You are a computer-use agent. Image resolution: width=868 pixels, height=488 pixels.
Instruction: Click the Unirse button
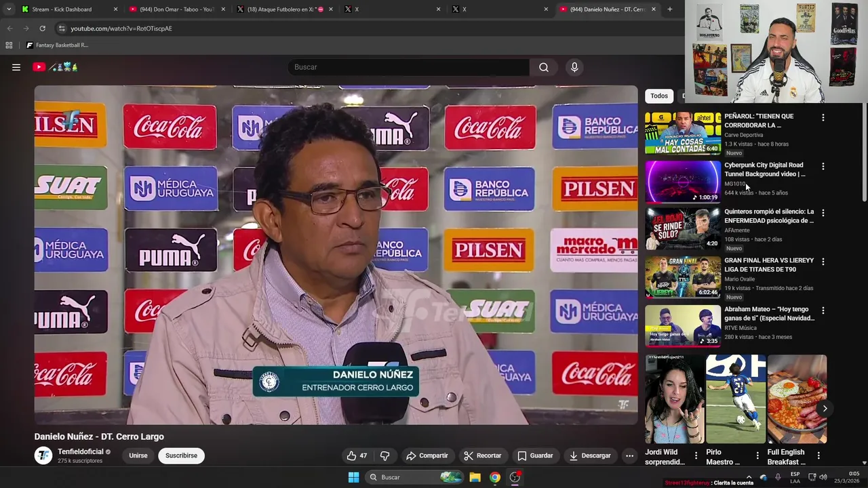[x=138, y=455]
